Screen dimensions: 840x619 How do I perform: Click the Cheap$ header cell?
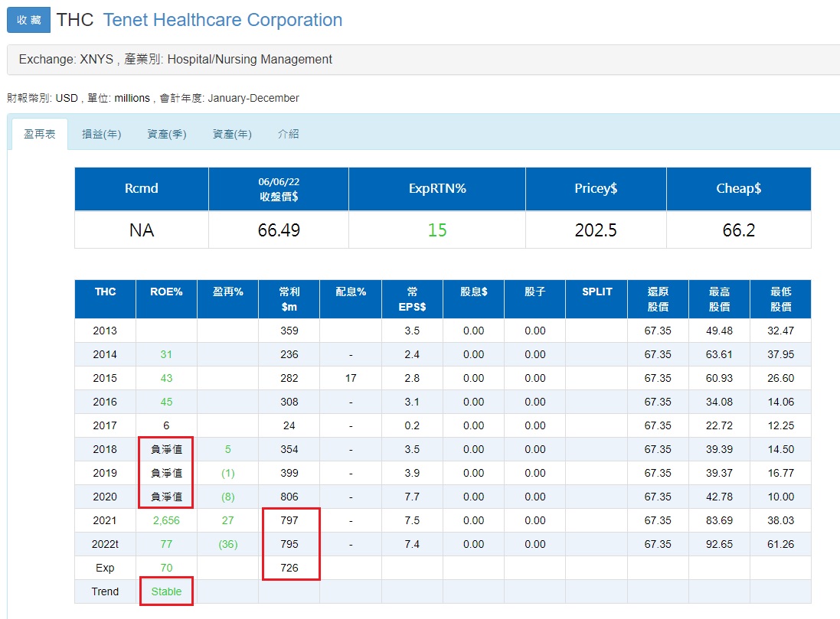739,188
